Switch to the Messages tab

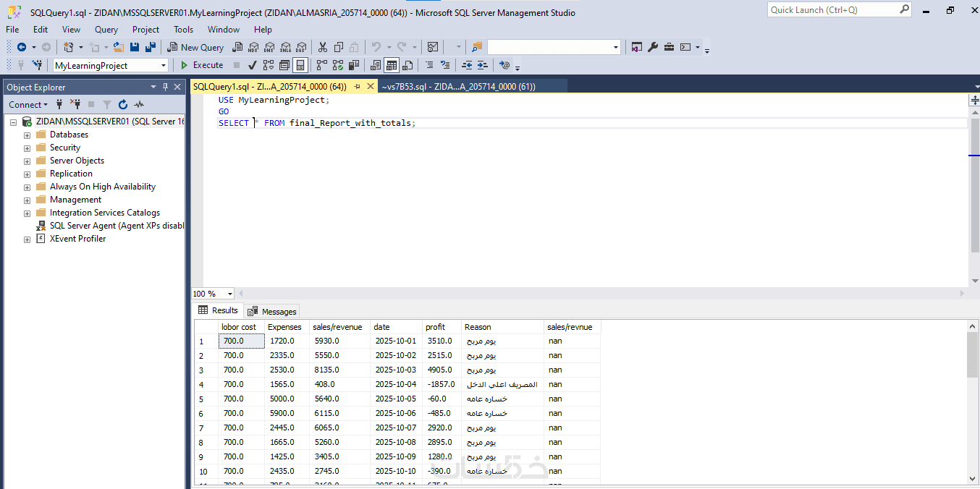pyautogui.click(x=272, y=311)
